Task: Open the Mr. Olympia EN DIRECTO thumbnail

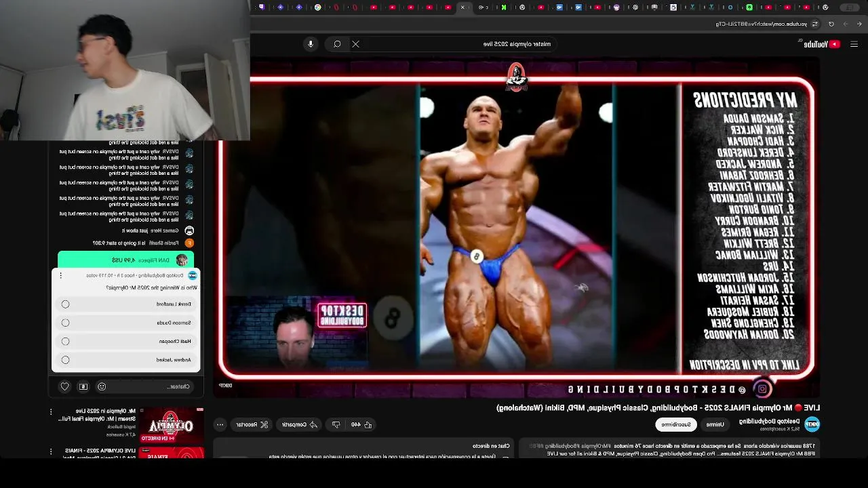Action: tap(171, 426)
